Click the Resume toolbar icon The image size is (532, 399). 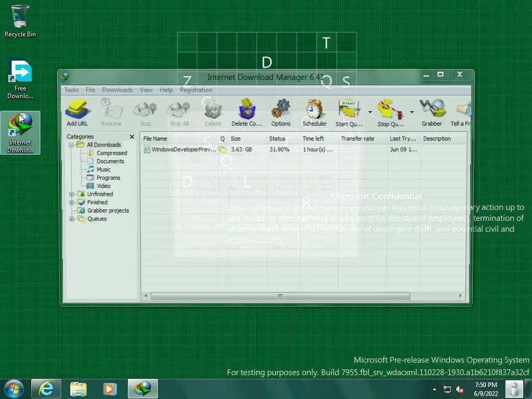pos(111,113)
